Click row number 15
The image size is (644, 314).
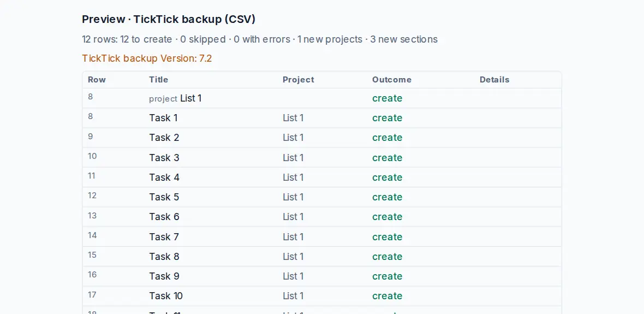[x=92, y=255]
